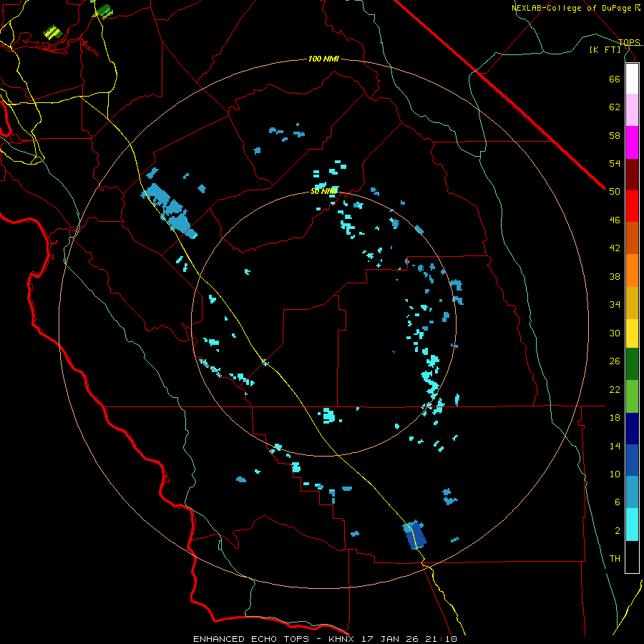This screenshot has width=644, height=644.
Task: Click the '10' legend value
Action: (615, 474)
